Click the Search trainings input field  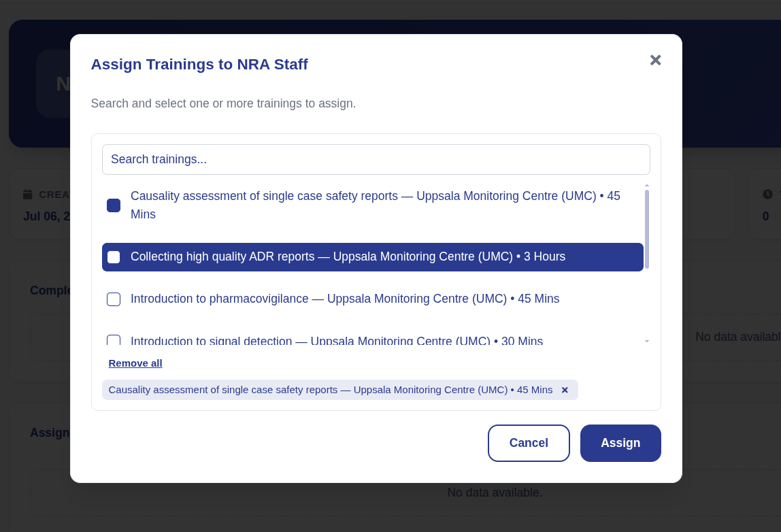click(x=376, y=159)
